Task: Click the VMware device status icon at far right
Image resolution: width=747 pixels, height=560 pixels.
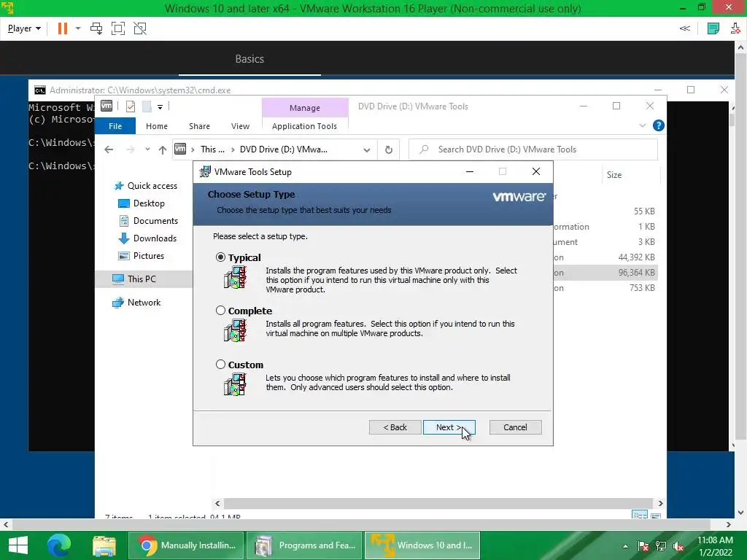Action: tap(735, 28)
